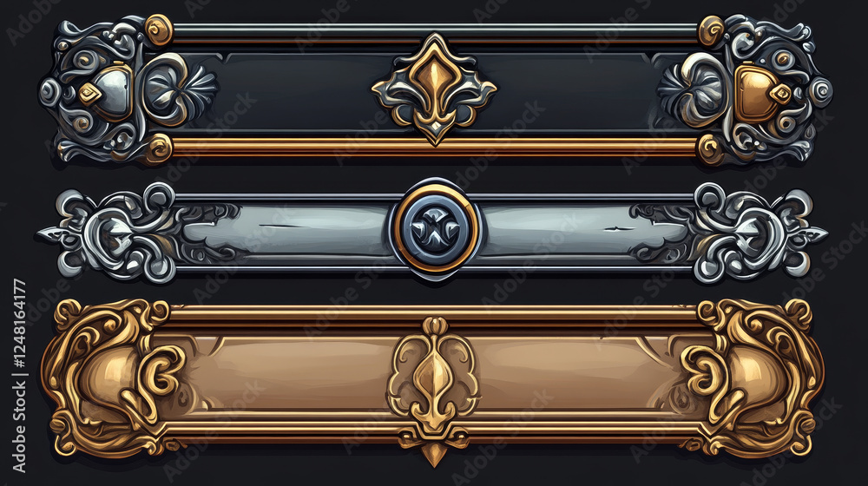Click the gold bar along bottom of top banner

(x=435, y=148)
